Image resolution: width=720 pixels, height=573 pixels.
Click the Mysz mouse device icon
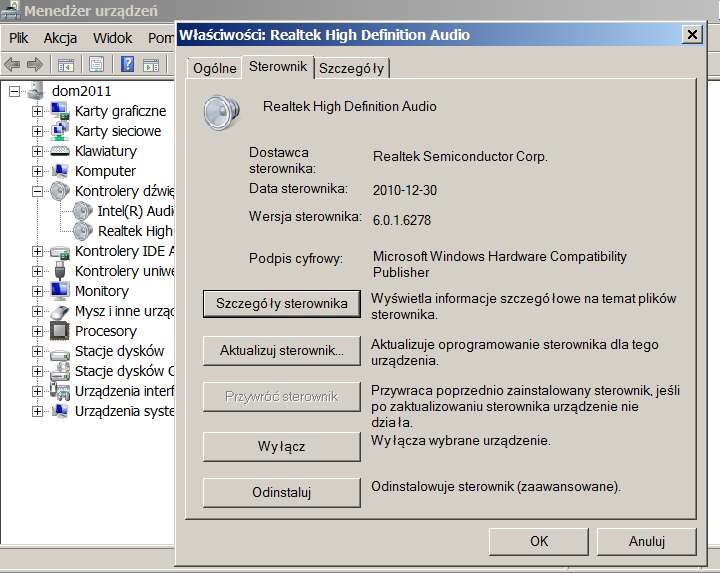[x=60, y=312]
